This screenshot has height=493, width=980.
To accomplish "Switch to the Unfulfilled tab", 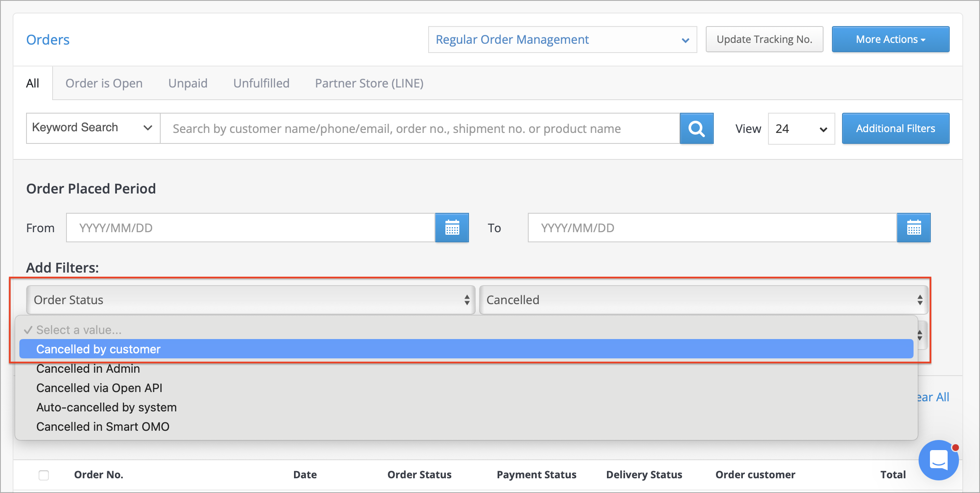I will pos(261,83).
